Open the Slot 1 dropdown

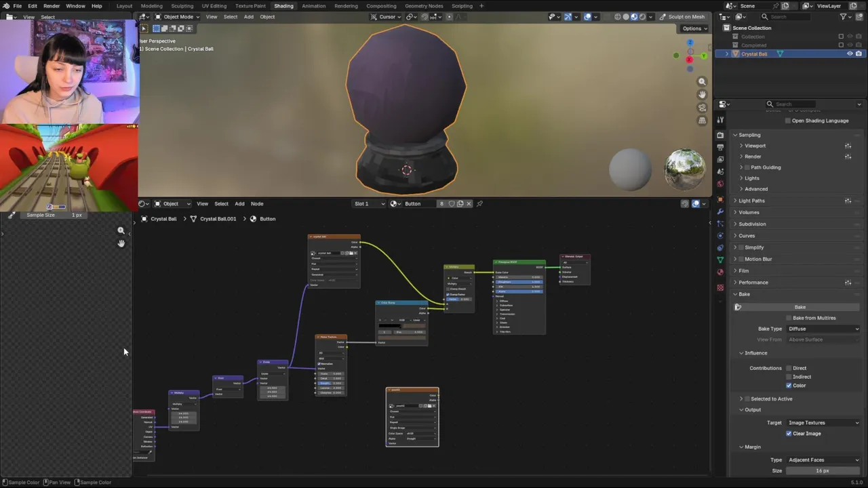tap(370, 203)
